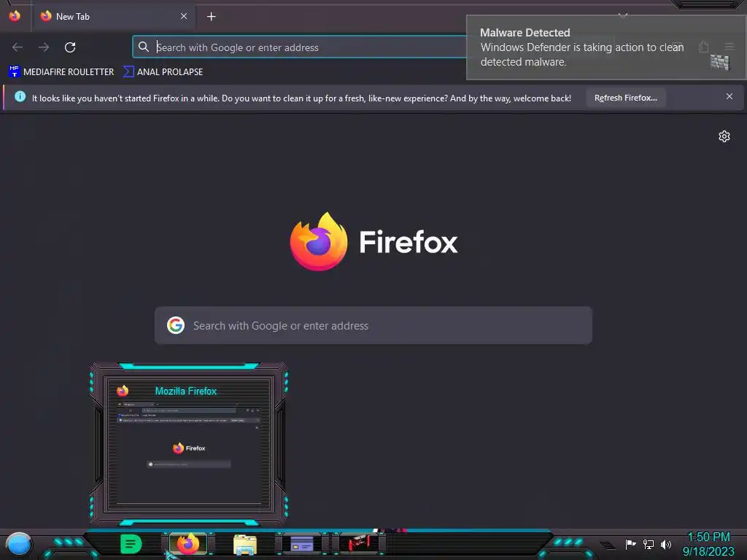
Task: Click the Action Center flag tray icon
Action: coord(630,544)
